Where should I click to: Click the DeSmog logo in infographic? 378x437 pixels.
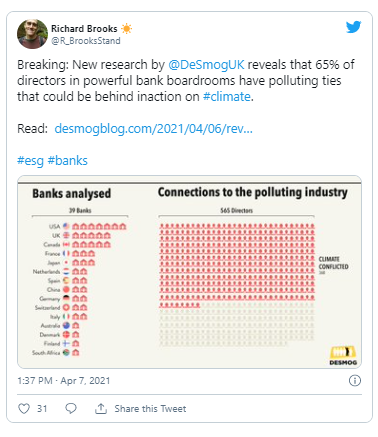[343, 355]
